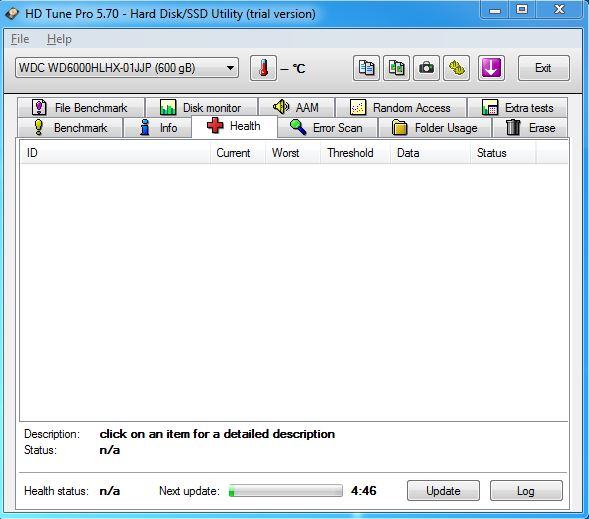Click the detailed description hint text
The width and height of the screenshot is (589, 519).
coord(217,434)
